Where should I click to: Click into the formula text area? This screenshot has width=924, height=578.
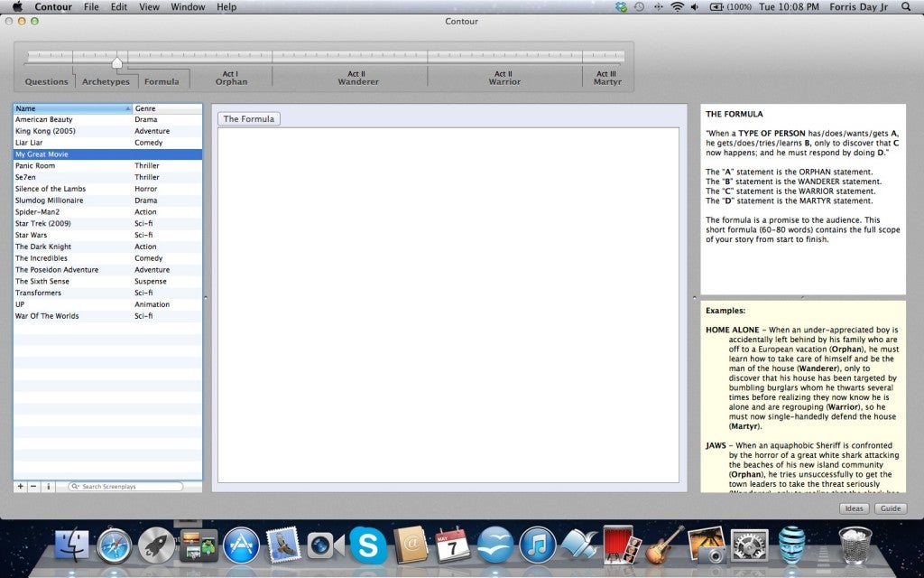448,305
